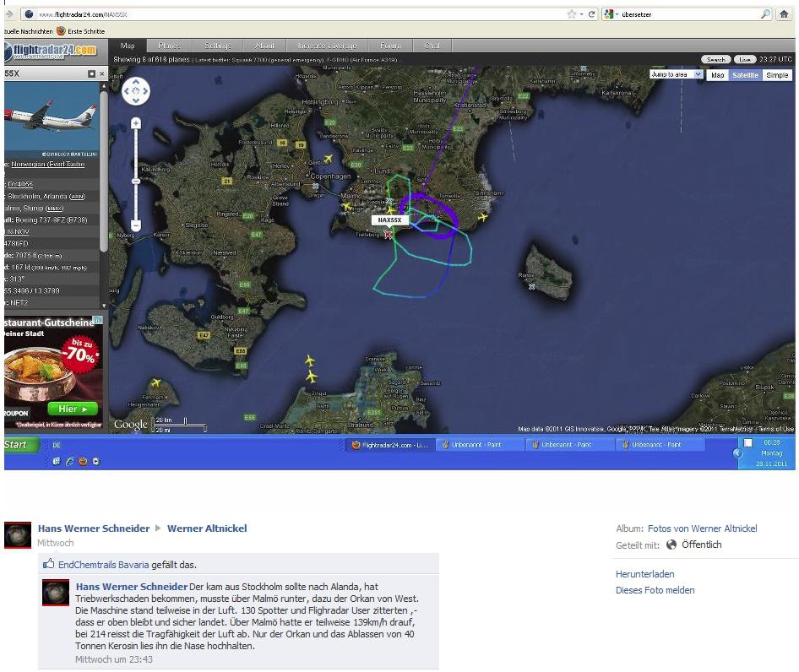Toggle the Live mode button
Image resolution: width=799 pixels, height=672 pixels.
[744, 60]
